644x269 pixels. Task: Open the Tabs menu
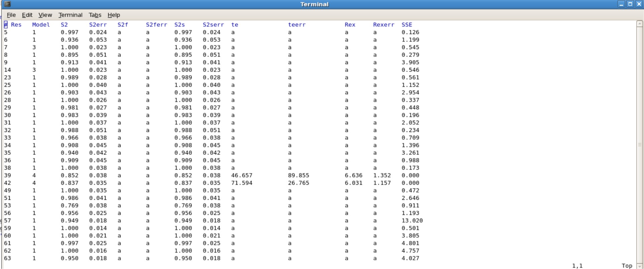95,15
